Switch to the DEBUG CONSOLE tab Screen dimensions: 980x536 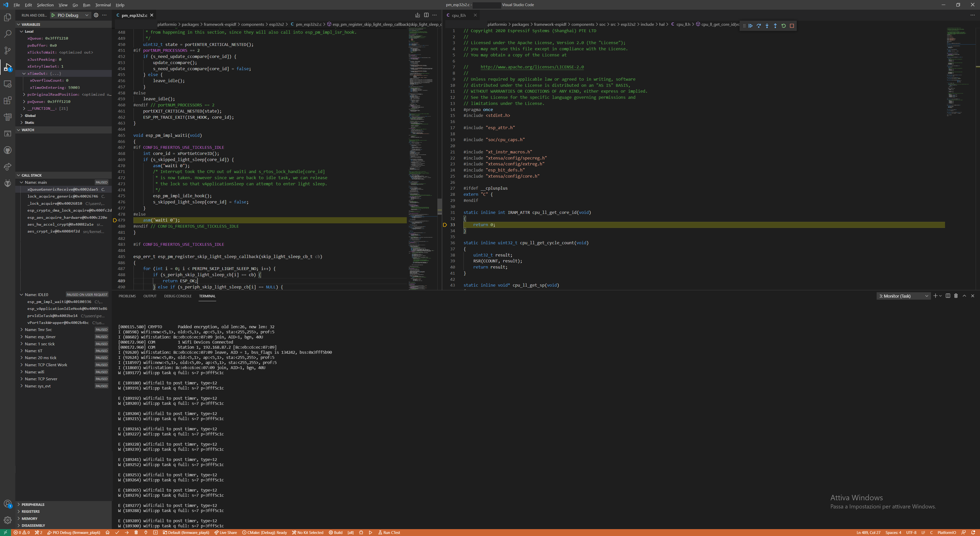pyautogui.click(x=178, y=296)
